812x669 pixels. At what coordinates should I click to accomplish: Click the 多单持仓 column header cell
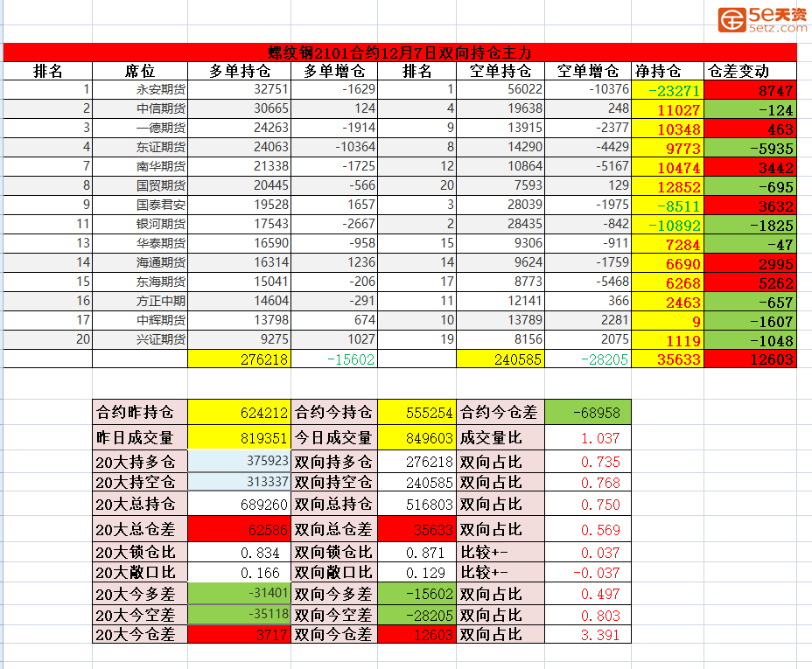tap(239, 71)
